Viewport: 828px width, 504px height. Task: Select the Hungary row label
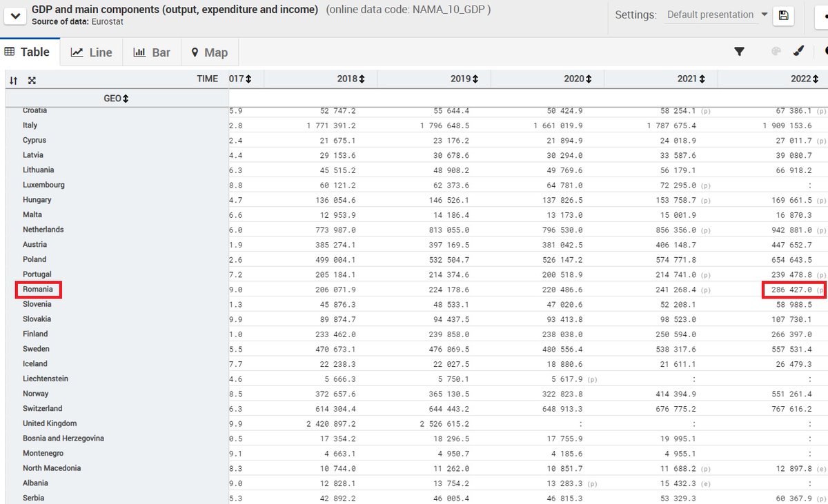[37, 200]
